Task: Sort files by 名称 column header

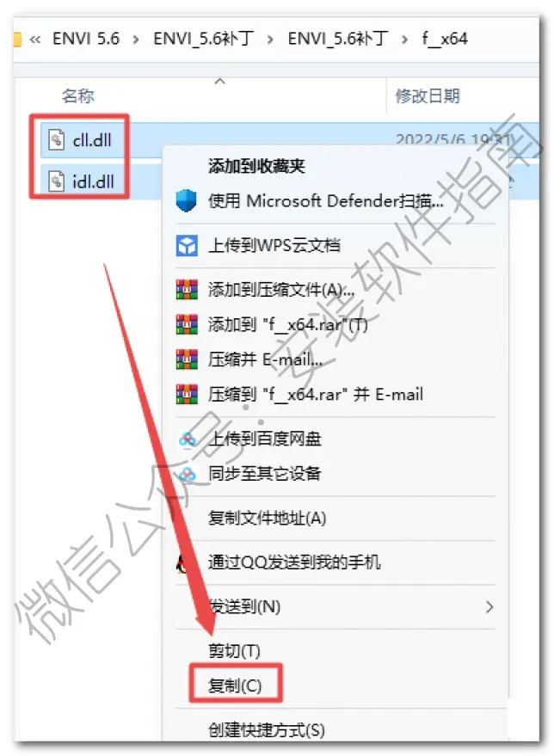Action: tap(77, 96)
